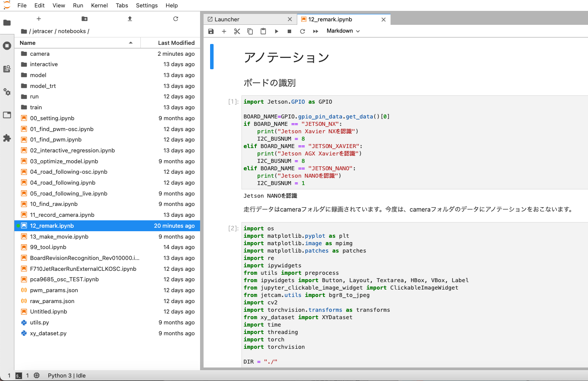Open the View menu
This screenshot has width=588, height=381.
[59, 5]
